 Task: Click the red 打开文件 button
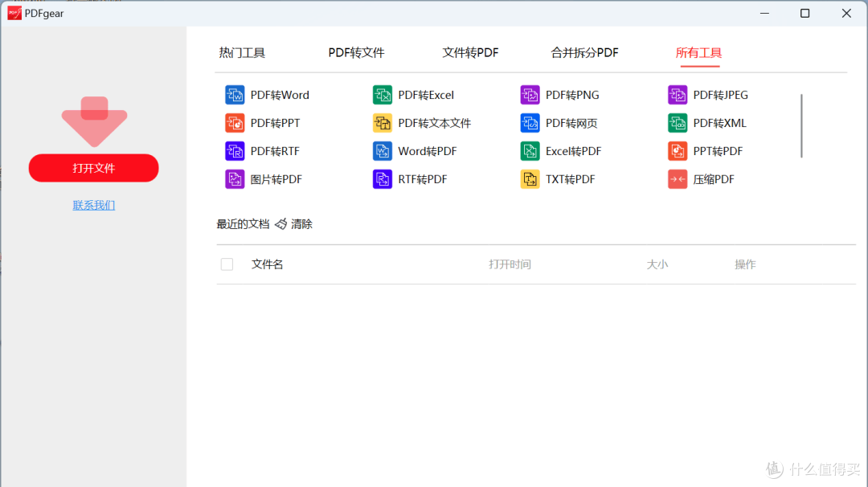click(93, 168)
